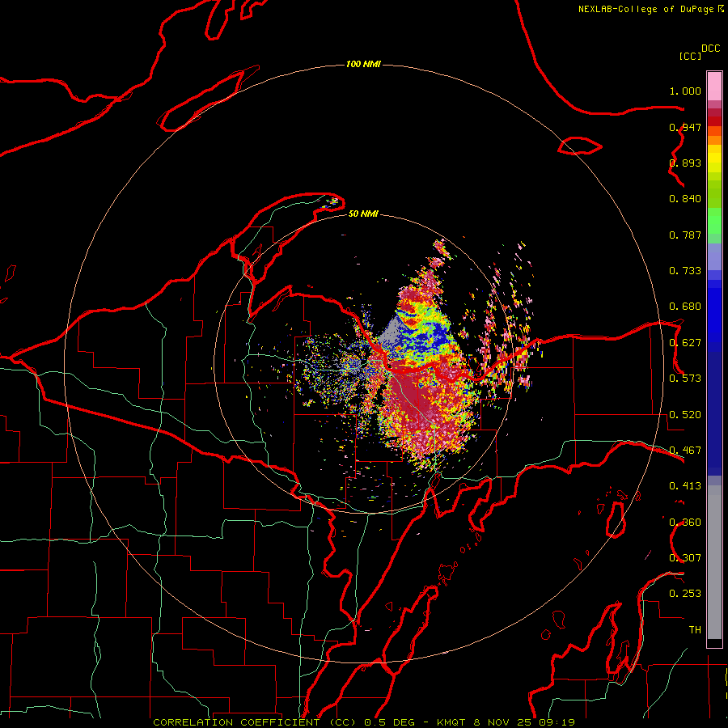Click the 0.253 scale value

685,594
